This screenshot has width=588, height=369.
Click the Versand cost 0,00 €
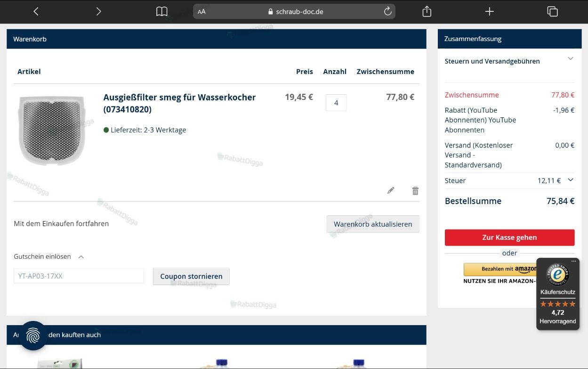[564, 145]
